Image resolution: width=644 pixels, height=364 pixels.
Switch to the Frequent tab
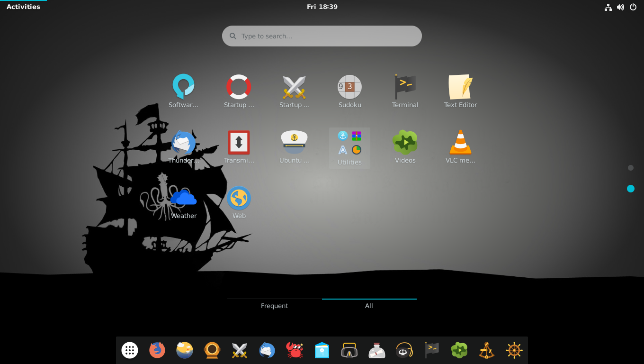(x=275, y=306)
